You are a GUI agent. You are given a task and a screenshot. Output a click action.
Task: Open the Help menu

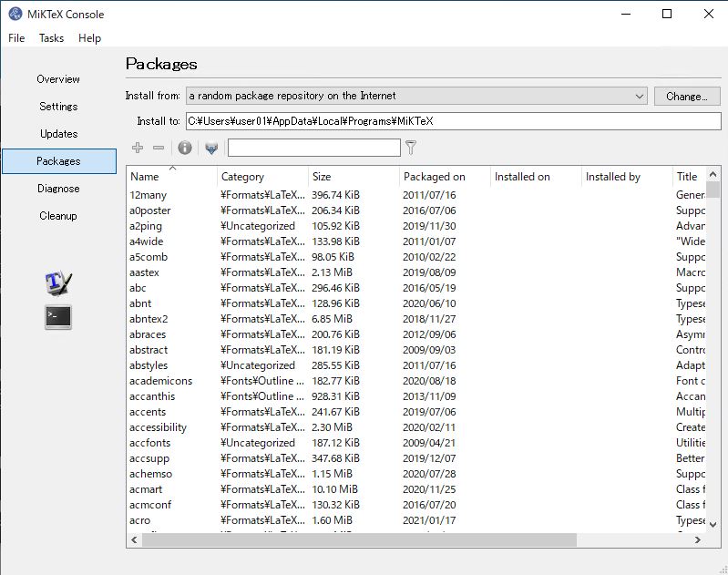(89, 38)
